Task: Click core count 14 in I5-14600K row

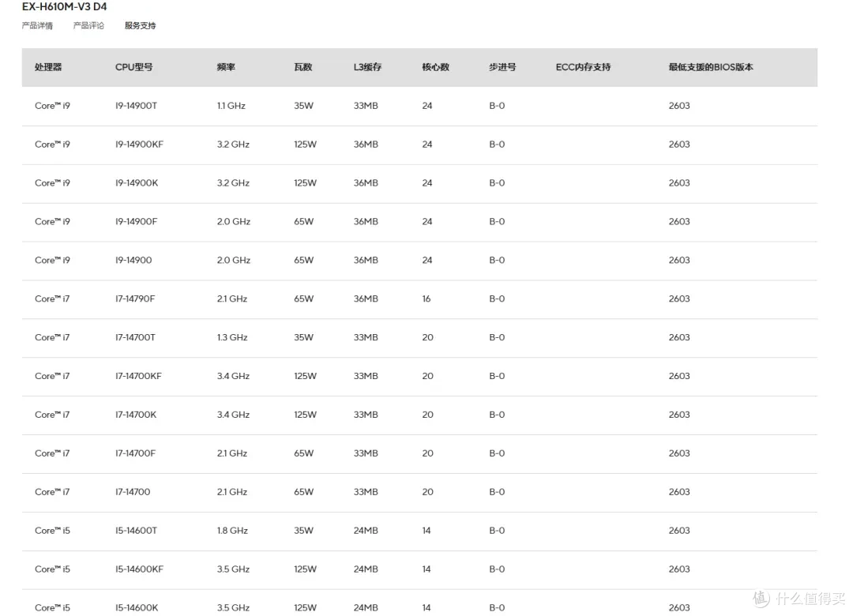Action: point(426,608)
